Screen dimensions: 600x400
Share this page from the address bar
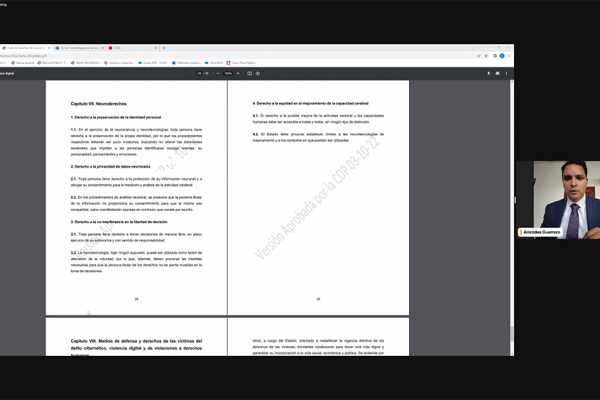479,56
